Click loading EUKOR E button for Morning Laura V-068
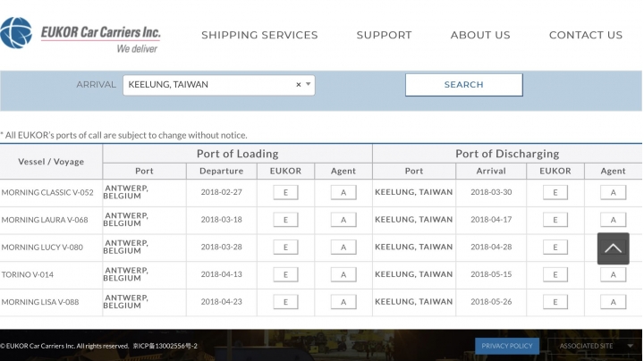 click(x=285, y=220)
